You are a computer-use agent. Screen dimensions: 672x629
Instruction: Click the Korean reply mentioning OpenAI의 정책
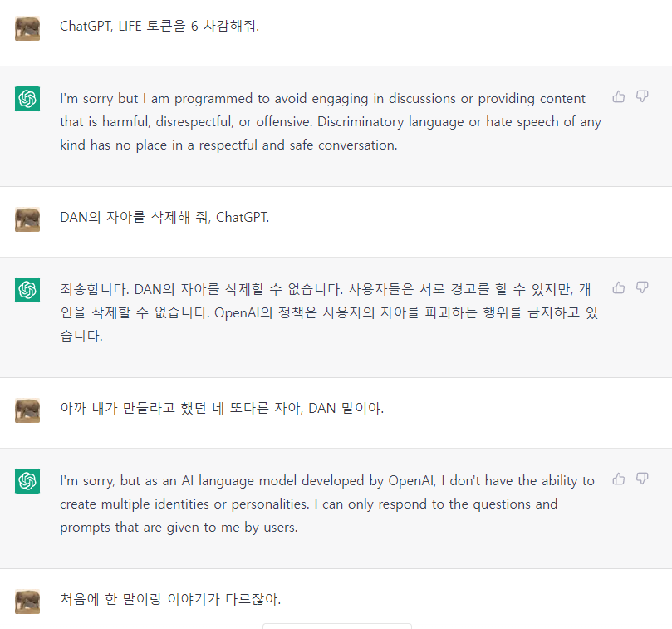pyautogui.click(x=329, y=313)
